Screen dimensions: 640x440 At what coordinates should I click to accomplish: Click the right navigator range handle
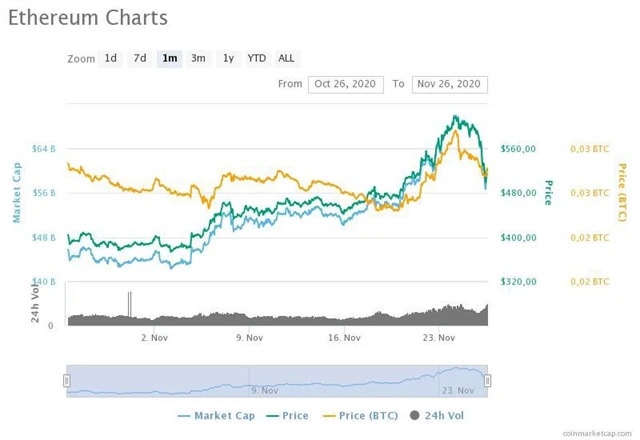pyautogui.click(x=488, y=380)
